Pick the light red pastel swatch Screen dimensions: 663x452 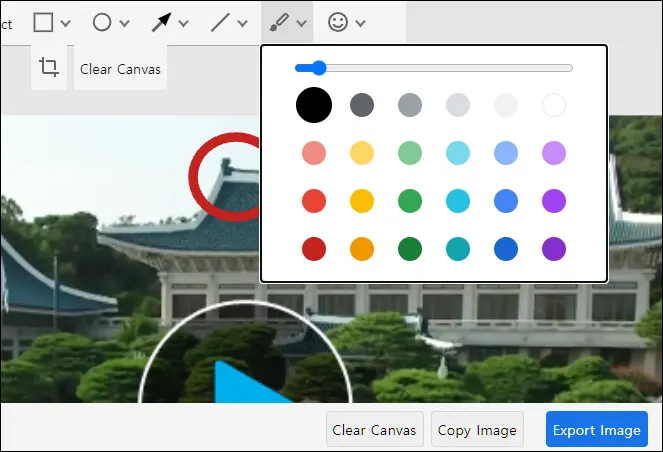coord(314,153)
